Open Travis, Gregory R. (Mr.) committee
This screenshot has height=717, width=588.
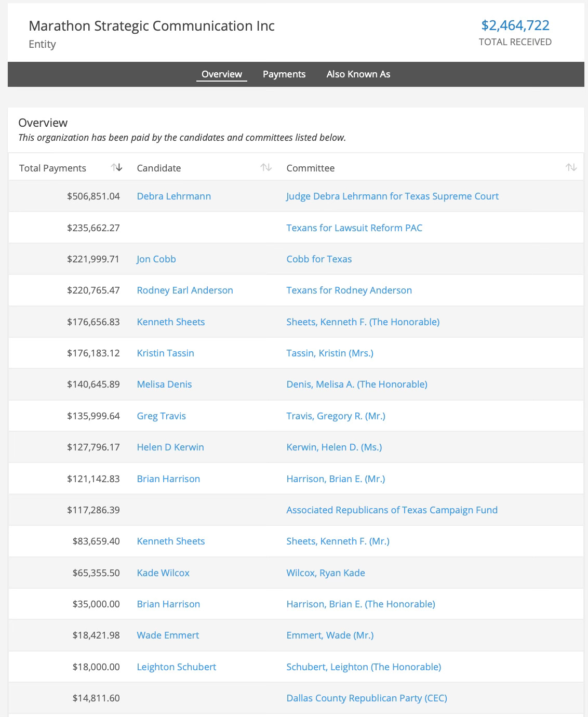pos(336,416)
